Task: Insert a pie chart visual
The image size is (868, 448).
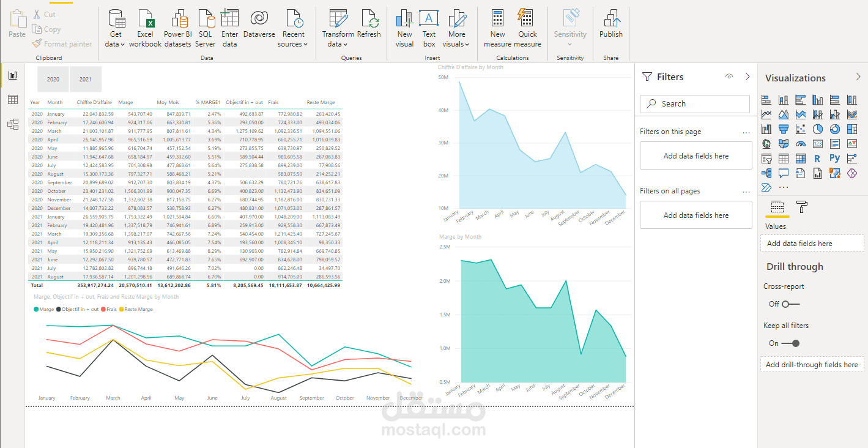Action: (818, 129)
